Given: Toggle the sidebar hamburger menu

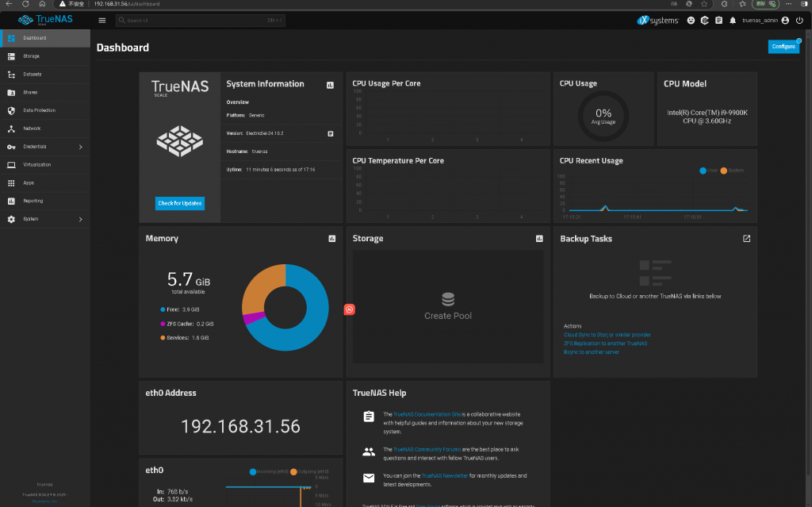Looking at the screenshot, I should 102,20.
